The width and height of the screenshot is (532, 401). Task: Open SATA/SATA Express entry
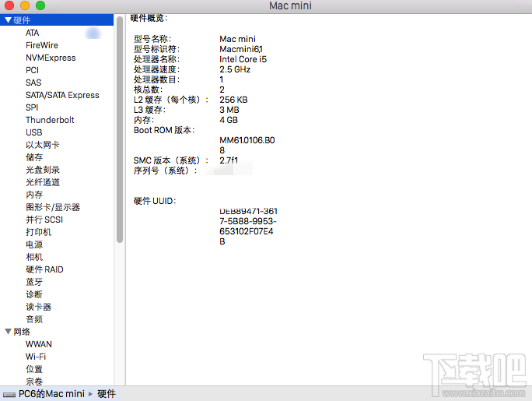(62, 95)
